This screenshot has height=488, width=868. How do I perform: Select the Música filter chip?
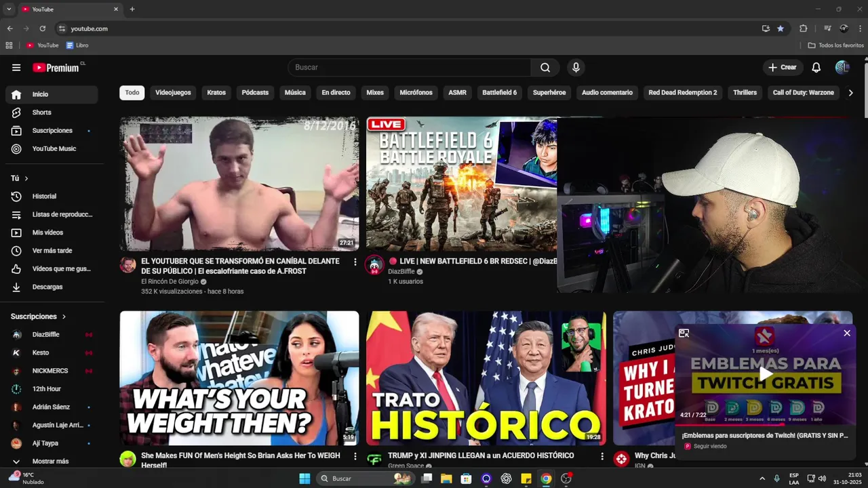click(295, 93)
